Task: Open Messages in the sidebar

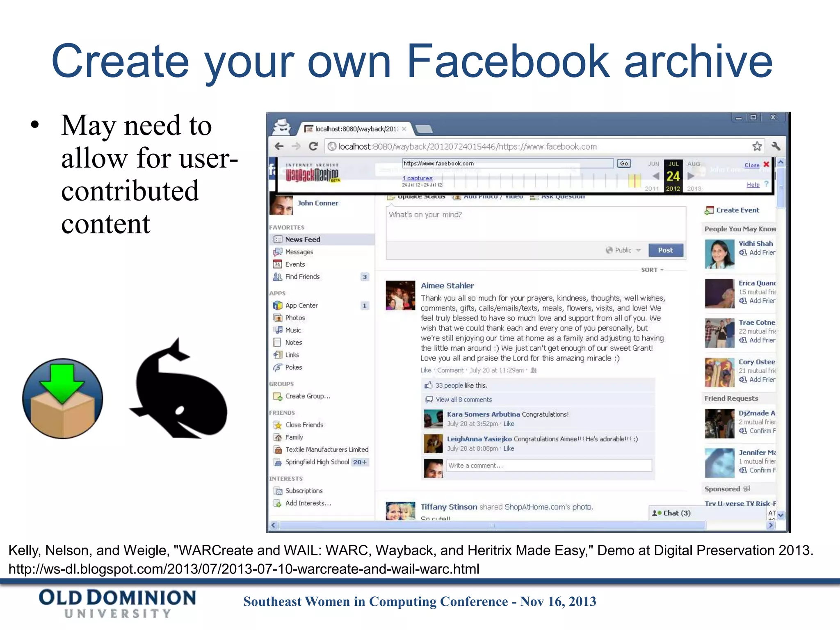Action: click(299, 252)
